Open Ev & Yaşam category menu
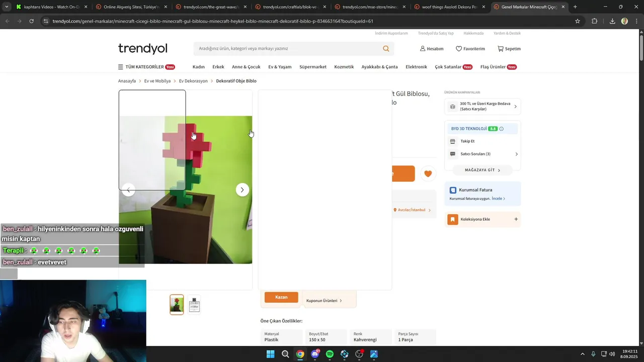The width and height of the screenshot is (644, 362). [280, 67]
